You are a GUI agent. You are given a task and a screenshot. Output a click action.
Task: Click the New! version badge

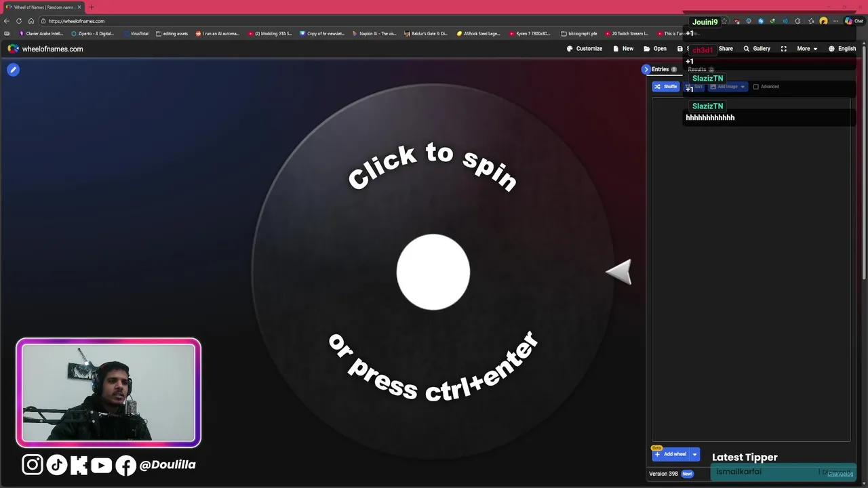[x=687, y=474]
